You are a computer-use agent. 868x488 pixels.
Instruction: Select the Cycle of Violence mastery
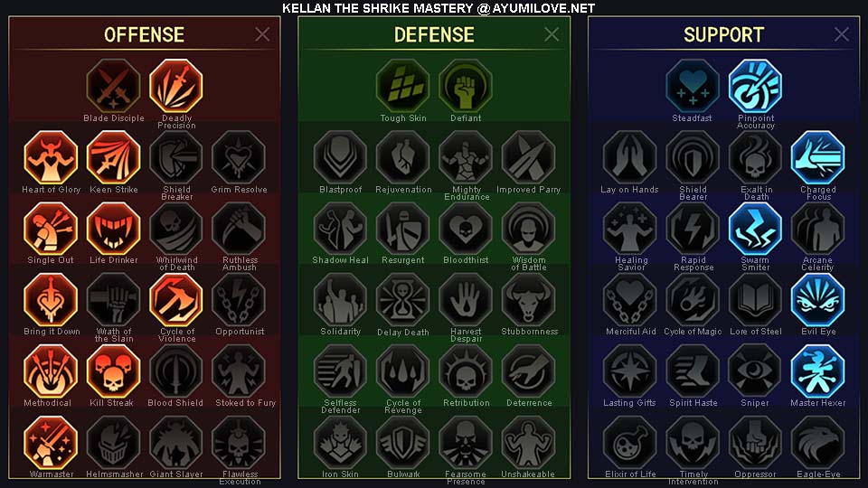[x=176, y=299]
